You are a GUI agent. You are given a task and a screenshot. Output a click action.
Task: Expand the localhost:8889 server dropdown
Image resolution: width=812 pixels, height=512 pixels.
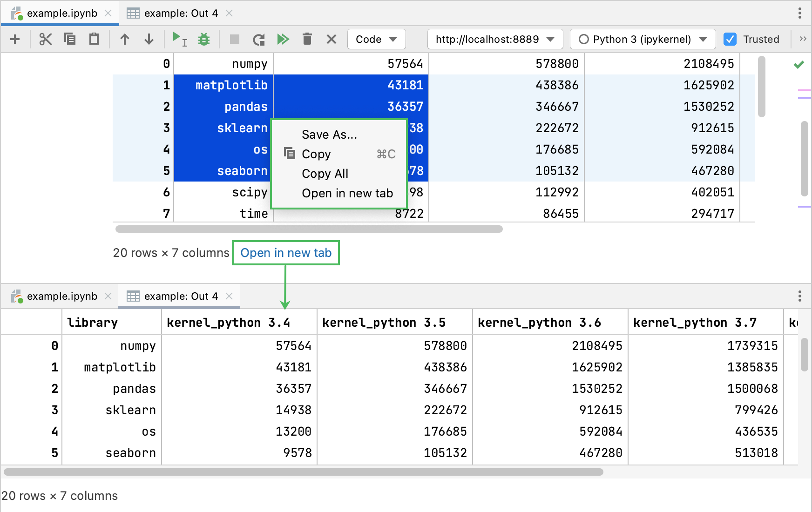point(495,39)
